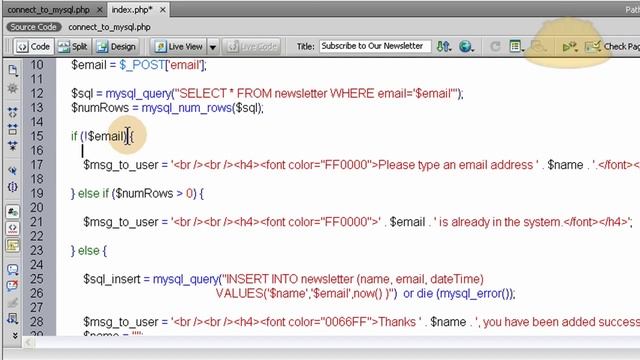Click line number 25 in gutter
Image resolution: width=640 pixels, height=360 pixels.
(37, 279)
